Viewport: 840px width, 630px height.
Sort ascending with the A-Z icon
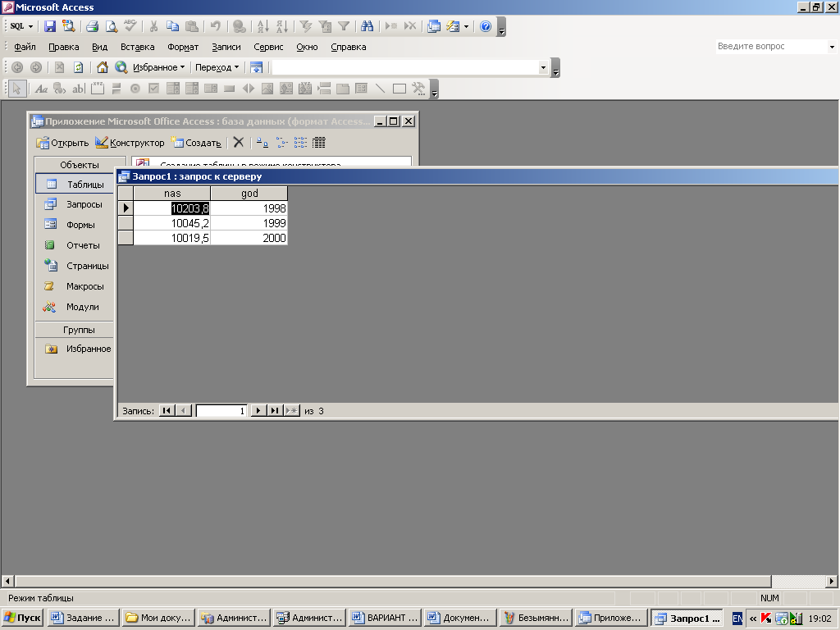coord(263,26)
